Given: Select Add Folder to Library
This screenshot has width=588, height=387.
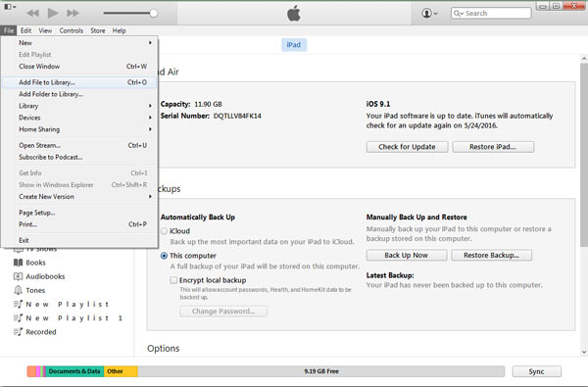Looking at the screenshot, I should (x=79, y=94).
